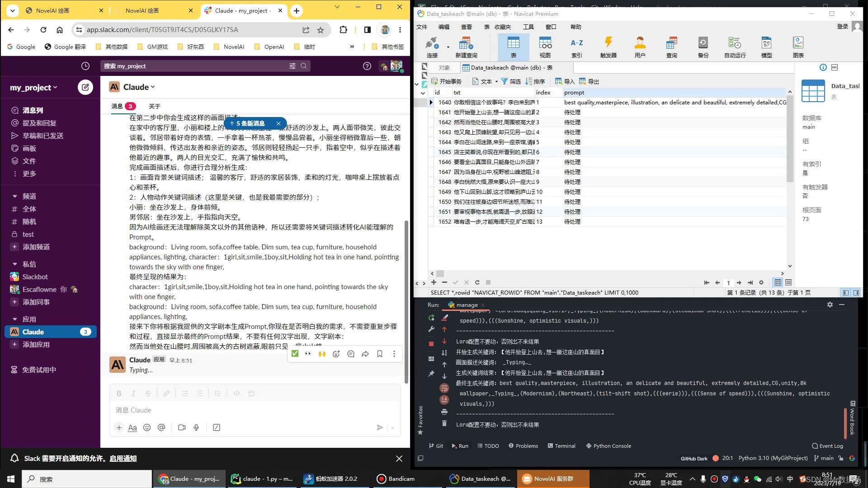Viewport: 868px width, 488px height.
Task: Collapse 频道 channels section
Action: (14, 196)
